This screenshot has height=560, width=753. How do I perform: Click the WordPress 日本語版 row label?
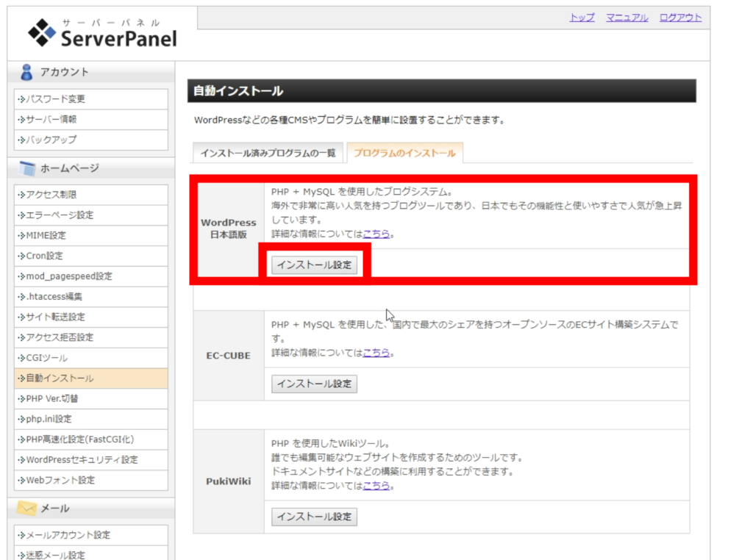[x=229, y=229]
